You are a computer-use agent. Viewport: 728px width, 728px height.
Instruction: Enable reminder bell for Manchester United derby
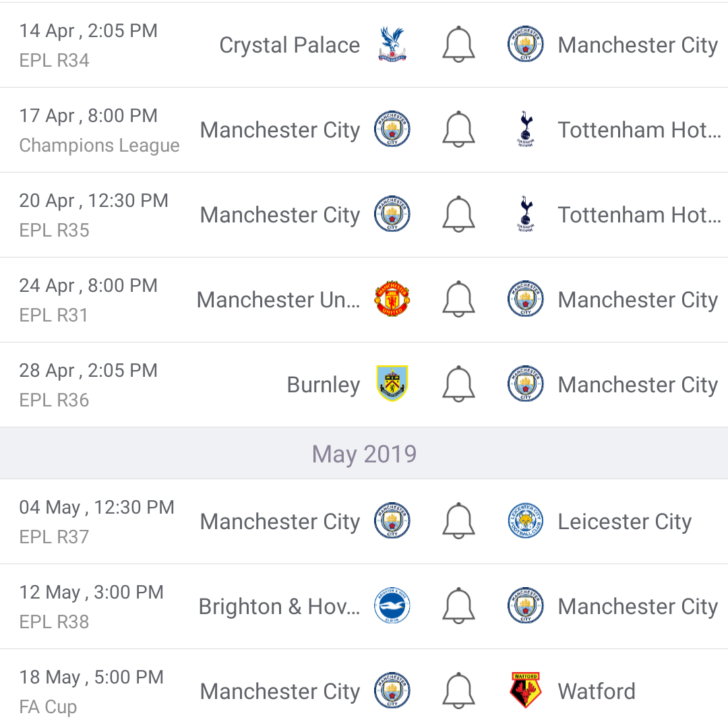coord(458,299)
